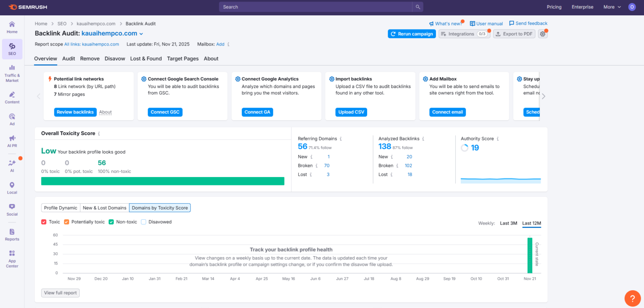
Task: Open the User manual link
Action: 486,23
